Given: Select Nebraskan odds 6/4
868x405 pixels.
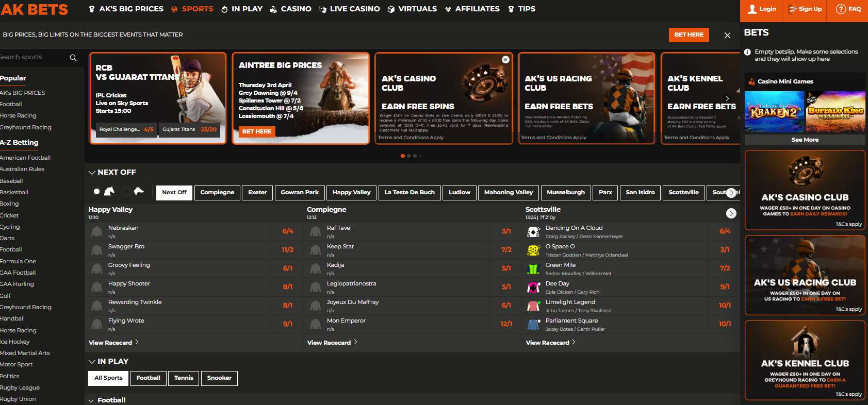Looking at the screenshot, I should pos(288,231).
